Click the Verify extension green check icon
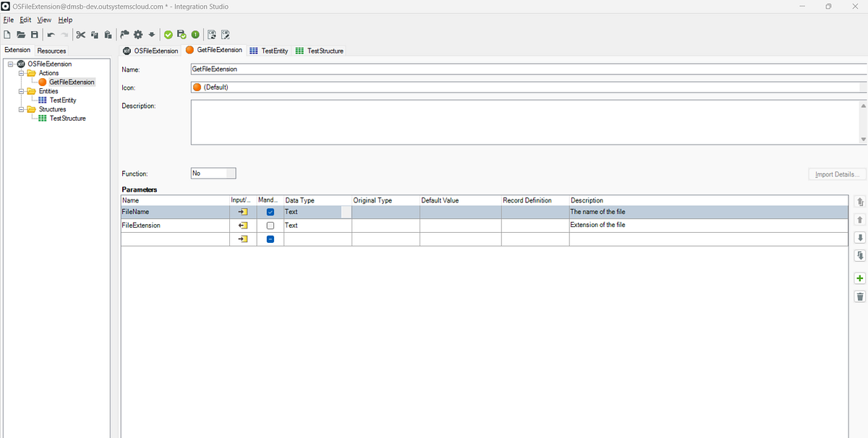The height and width of the screenshot is (438, 868). [x=168, y=34]
